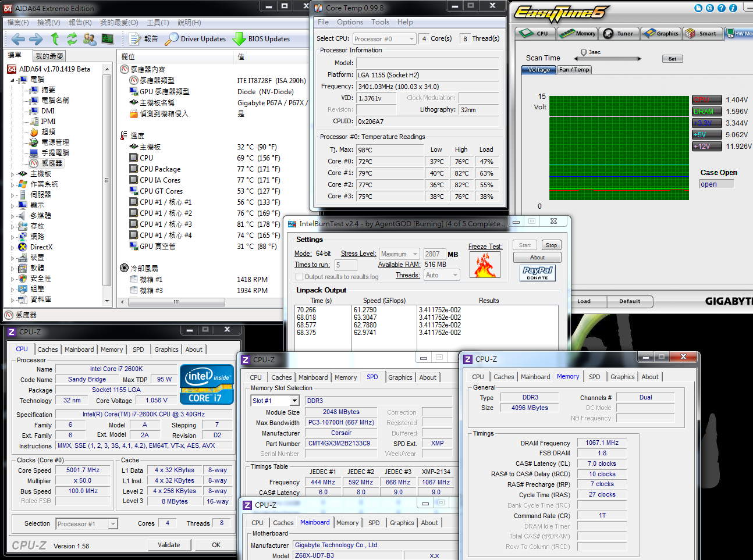Image resolution: width=753 pixels, height=560 pixels.
Task: Click AIDA64 refresh icon
Action: (x=72, y=39)
